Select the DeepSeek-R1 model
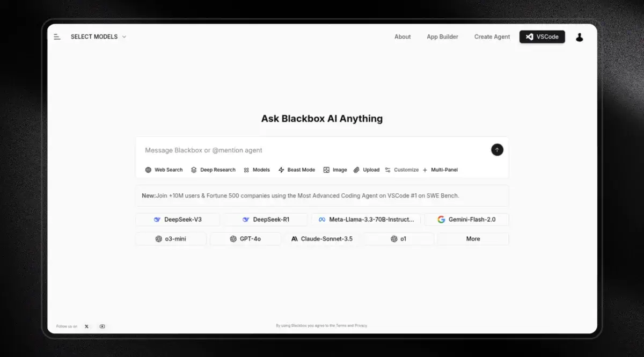This screenshot has height=357, width=644. click(266, 220)
